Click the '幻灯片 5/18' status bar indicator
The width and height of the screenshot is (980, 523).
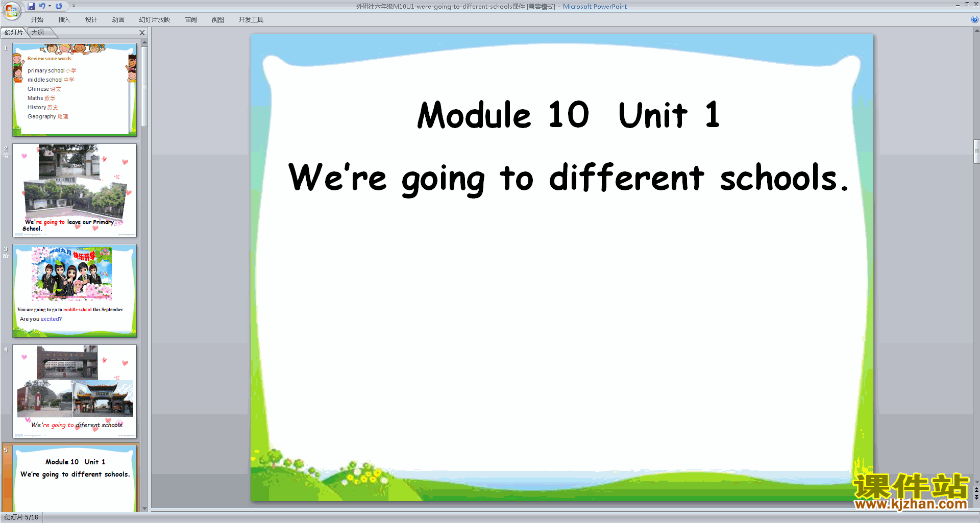point(21,517)
